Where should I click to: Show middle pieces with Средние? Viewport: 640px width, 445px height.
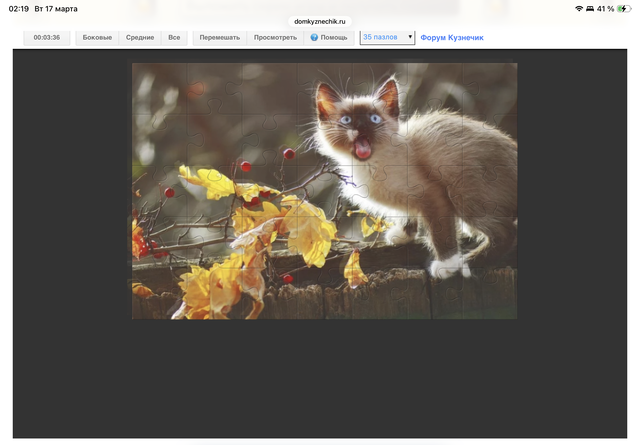(140, 37)
